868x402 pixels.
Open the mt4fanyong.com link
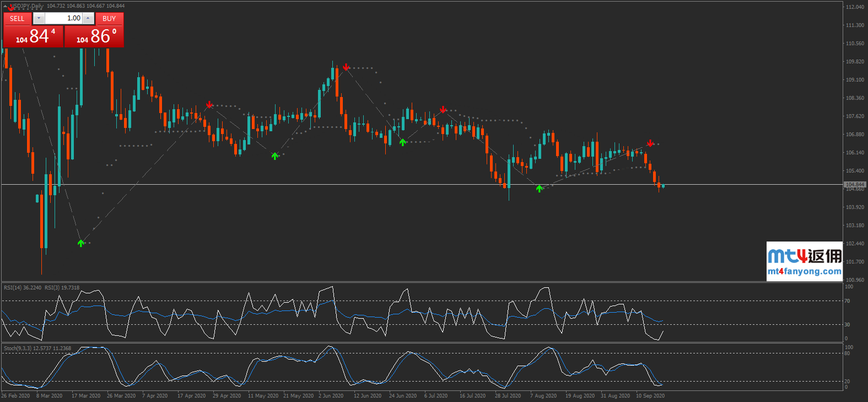click(804, 271)
